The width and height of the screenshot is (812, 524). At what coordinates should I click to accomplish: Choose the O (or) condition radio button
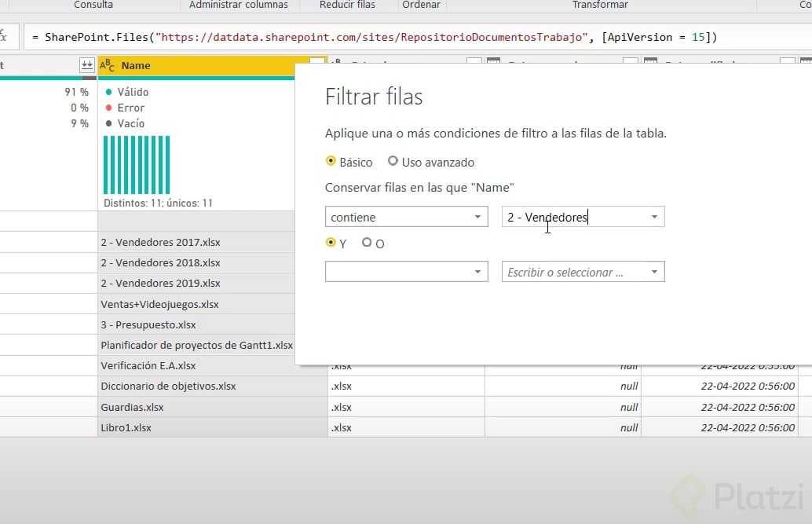pyautogui.click(x=367, y=242)
